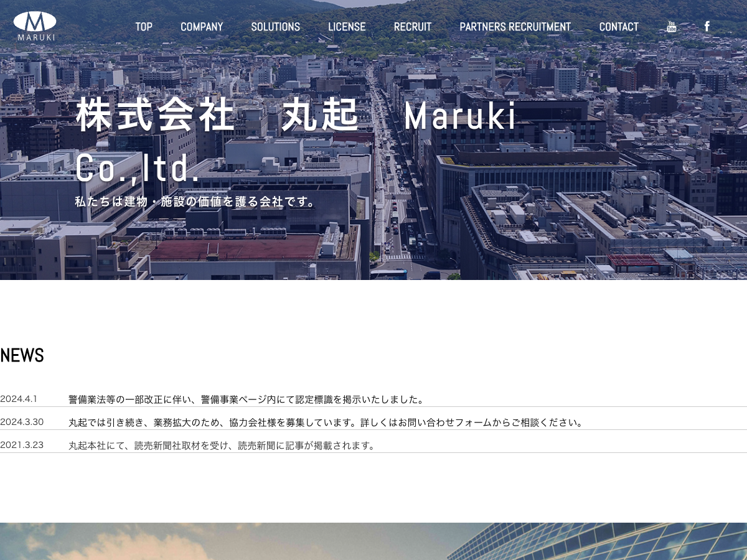Viewport: 747px width, 560px height.
Task: Click the 株式会社 丸起 Maruki Co.,ltd. headline
Action: [x=296, y=141]
